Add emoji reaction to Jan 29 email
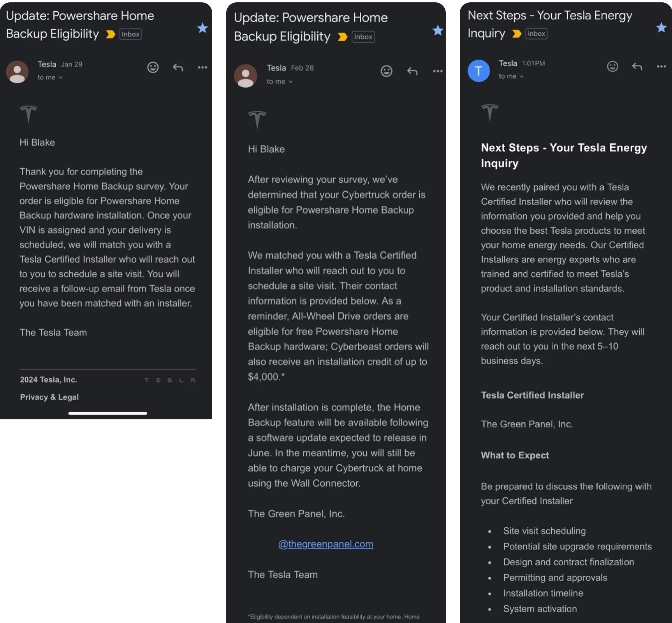Screen dimensions: 672x623 pyautogui.click(x=153, y=67)
